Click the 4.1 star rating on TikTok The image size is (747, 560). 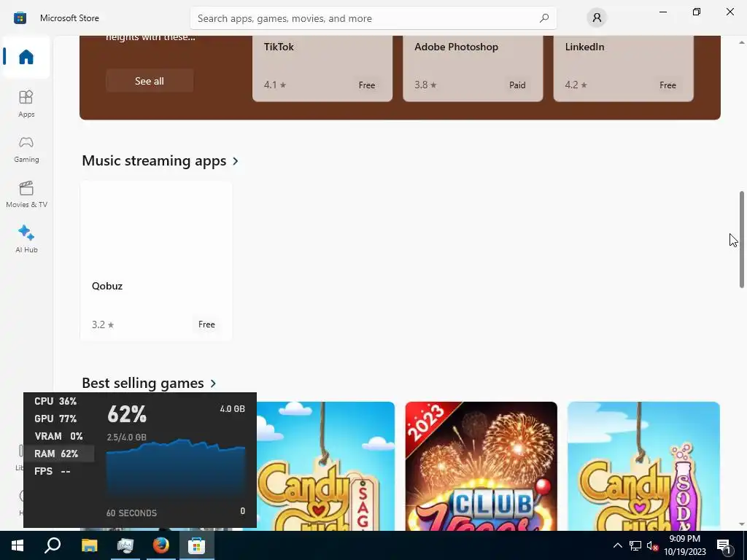click(275, 85)
